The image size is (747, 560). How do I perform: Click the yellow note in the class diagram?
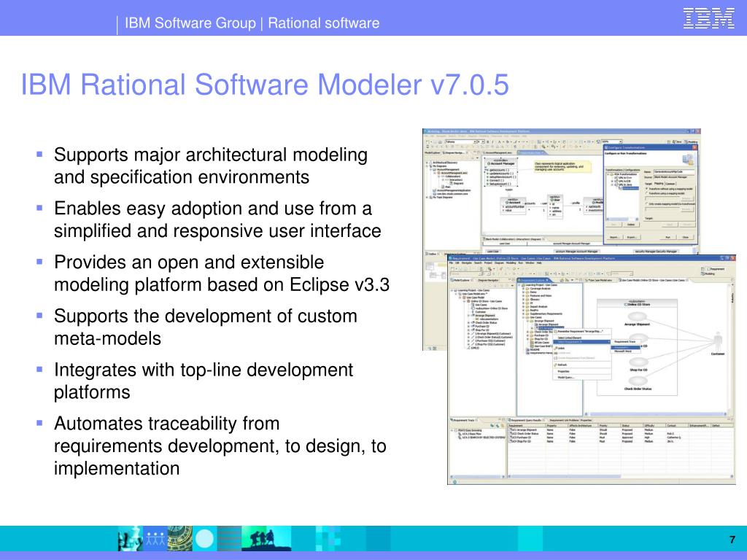coord(562,167)
